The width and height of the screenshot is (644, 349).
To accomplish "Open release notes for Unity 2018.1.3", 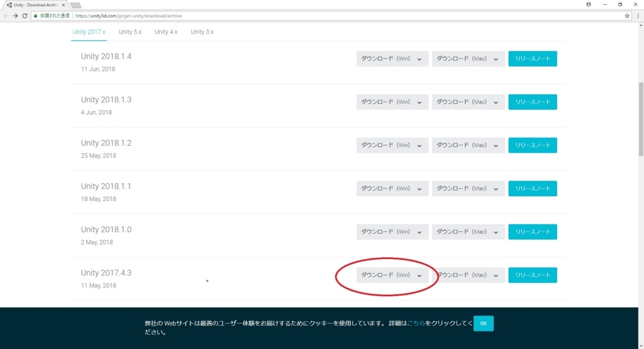I will (533, 102).
